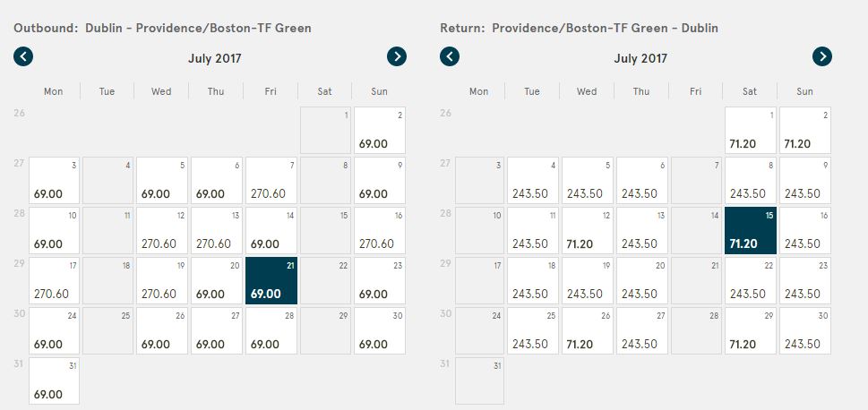Select outbound July 7 fare 270.60
868x410 pixels.
pyautogui.click(x=271, y=180)
